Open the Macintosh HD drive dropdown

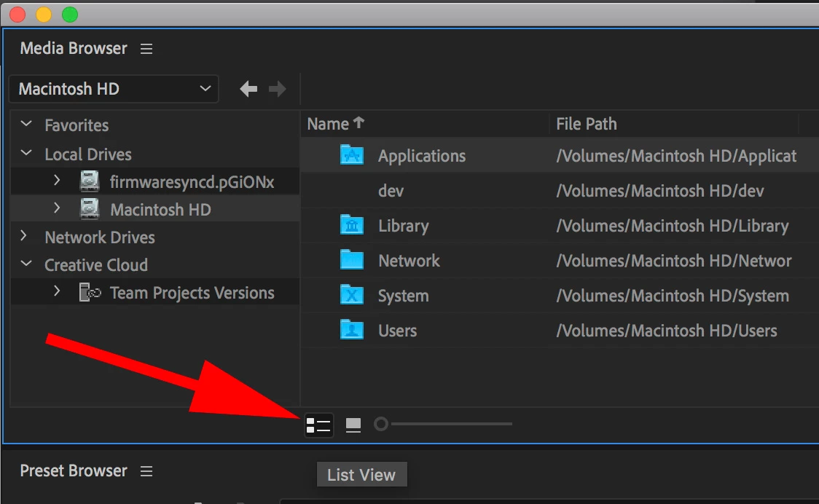pos(114,90)
